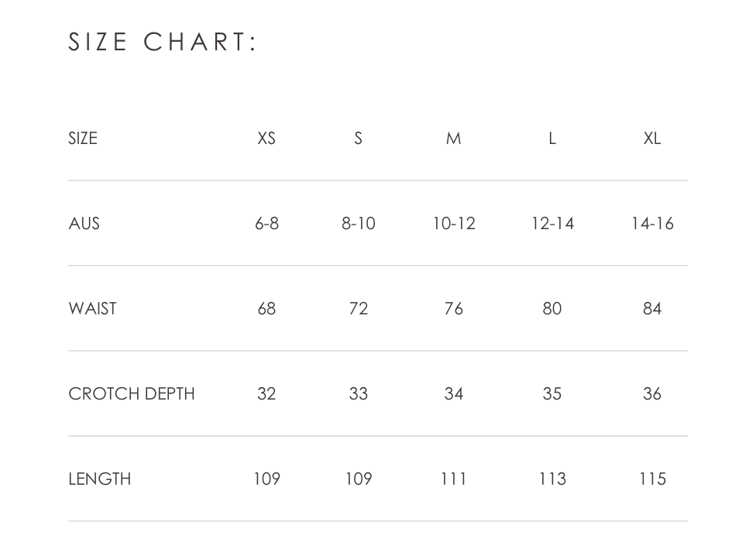
Task: Click the length value 111
Action: 454,479
